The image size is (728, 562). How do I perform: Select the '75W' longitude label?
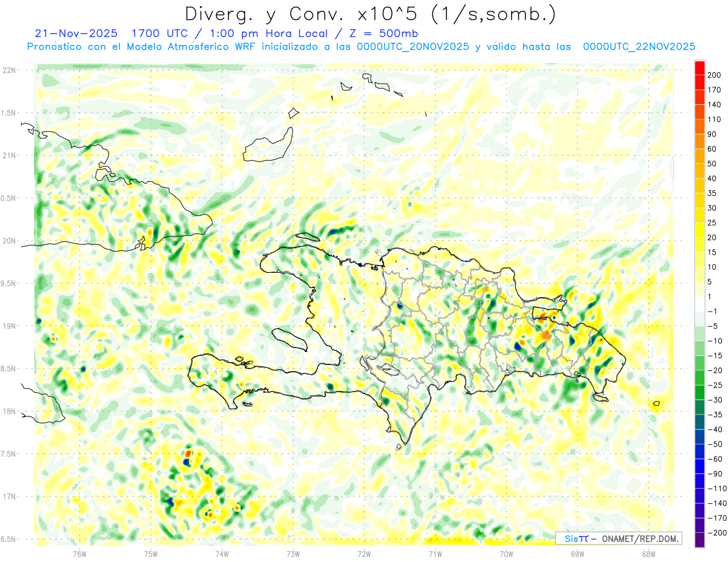(x=150, y=554)
